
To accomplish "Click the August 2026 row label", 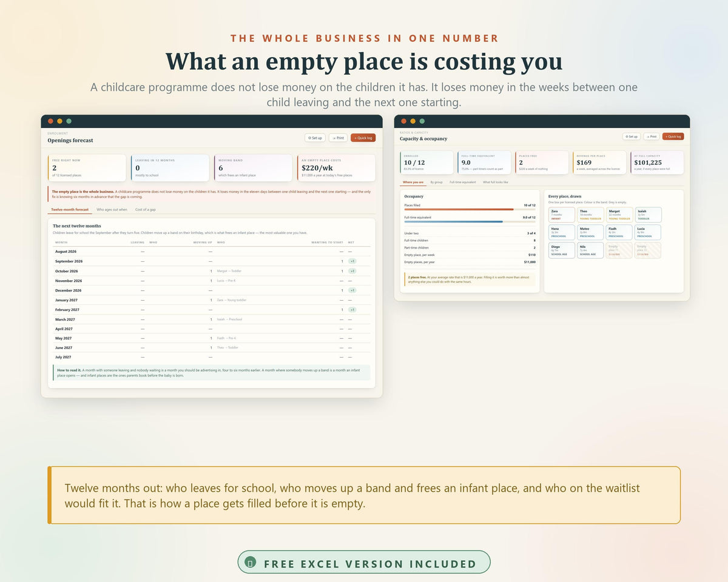I will click(x=66, y=252).
